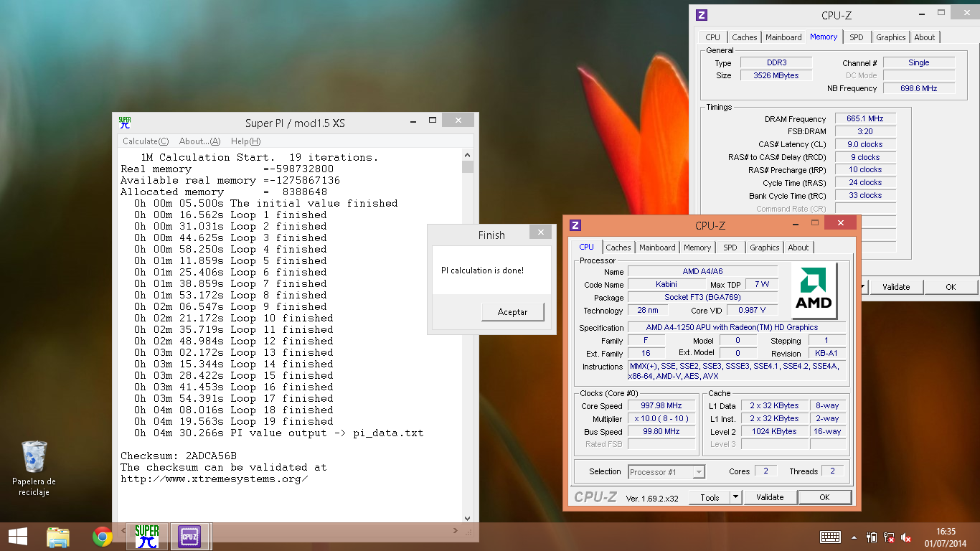Click the down arrow of Super PI's vertical scrollbar

point(468,517)
